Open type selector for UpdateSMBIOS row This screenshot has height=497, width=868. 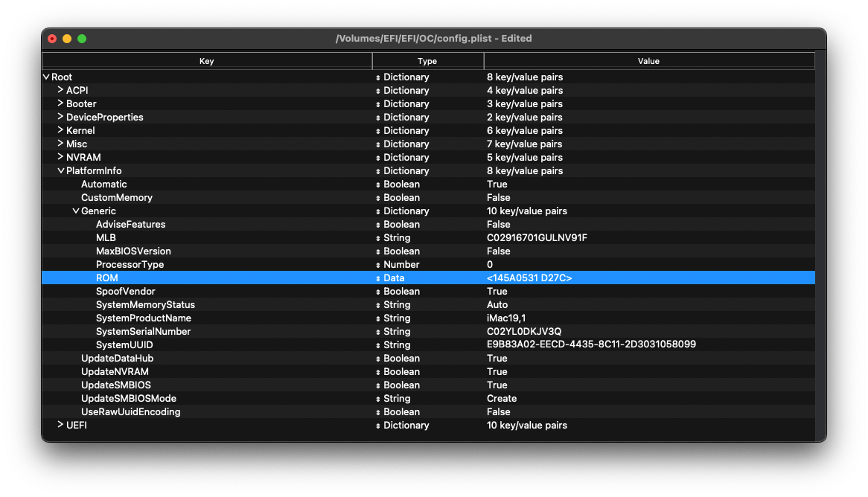(x=378, y=385)
